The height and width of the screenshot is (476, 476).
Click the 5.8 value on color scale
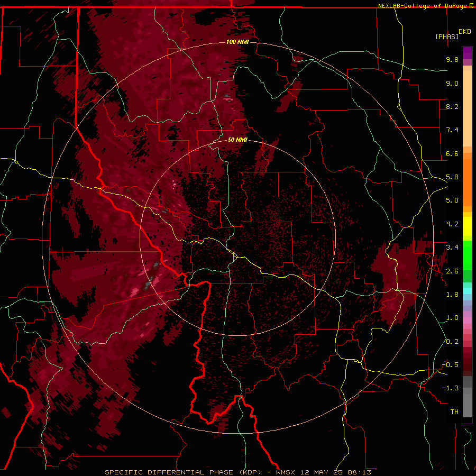[452, 177]
